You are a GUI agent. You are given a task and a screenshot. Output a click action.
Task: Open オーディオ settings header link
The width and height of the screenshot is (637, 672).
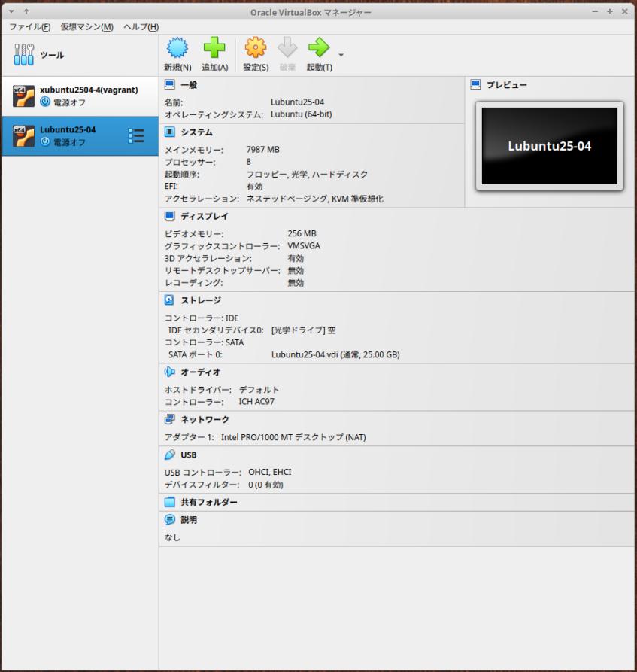(201, 372)
